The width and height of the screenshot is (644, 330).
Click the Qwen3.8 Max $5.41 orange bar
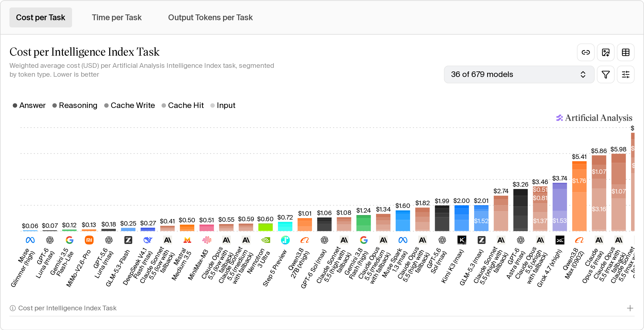(579, 196)
